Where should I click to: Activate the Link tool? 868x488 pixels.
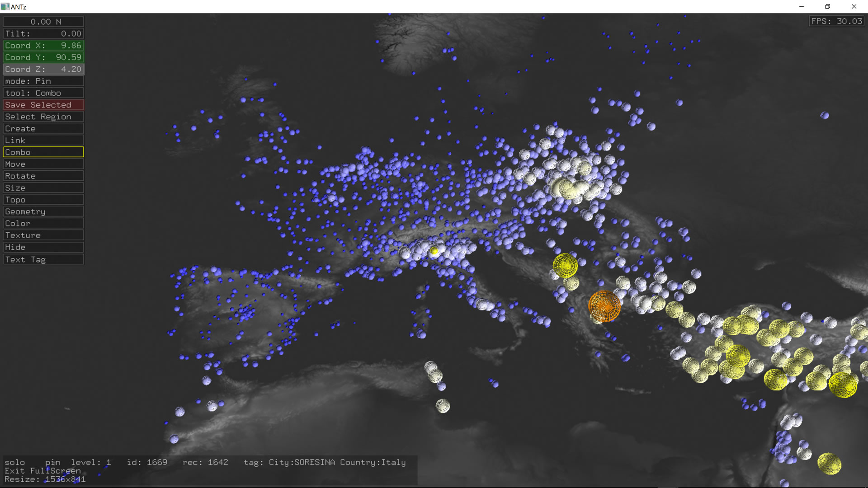click(43, 141)
